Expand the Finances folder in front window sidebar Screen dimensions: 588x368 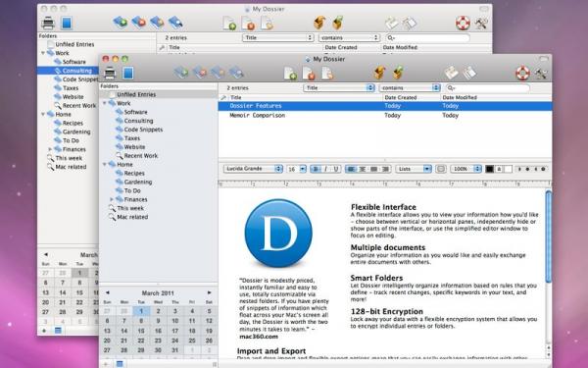[112, 199]
